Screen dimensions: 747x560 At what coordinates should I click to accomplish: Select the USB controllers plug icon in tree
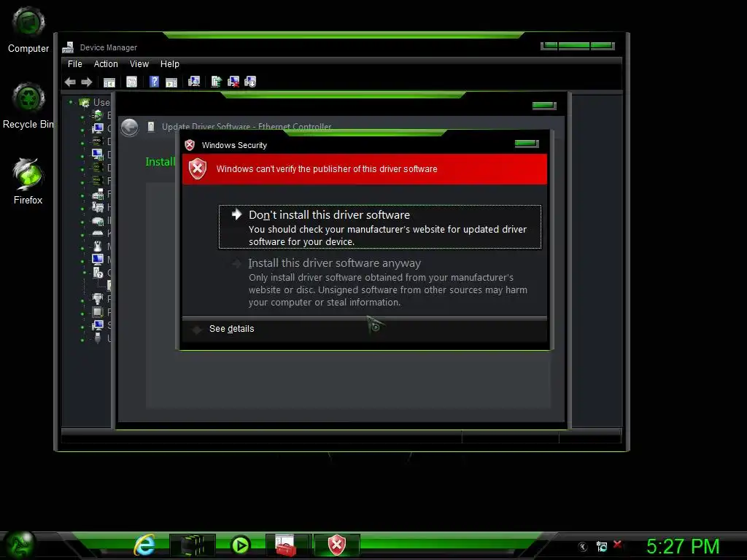(98, 338)
